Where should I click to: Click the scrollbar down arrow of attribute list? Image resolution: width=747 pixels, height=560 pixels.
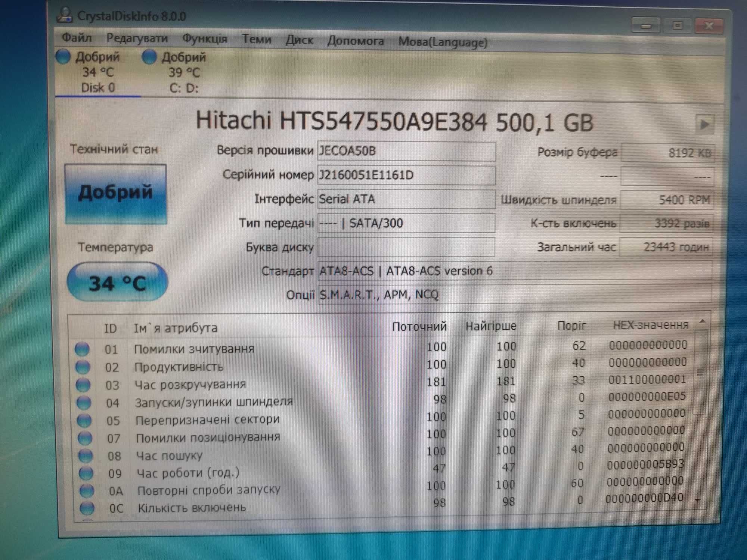coord(698,500)
